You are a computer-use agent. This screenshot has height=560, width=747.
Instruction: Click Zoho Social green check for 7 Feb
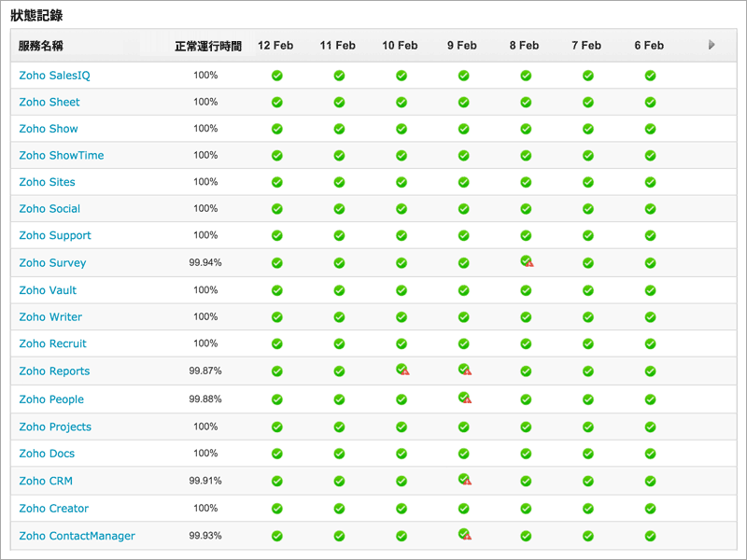(588, 209)
